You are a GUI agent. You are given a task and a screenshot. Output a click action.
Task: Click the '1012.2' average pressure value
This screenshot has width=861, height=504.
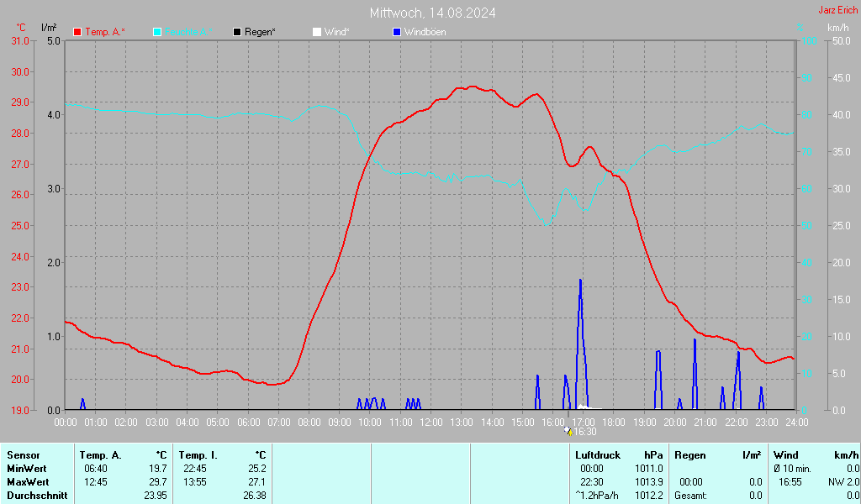(649, 496)
